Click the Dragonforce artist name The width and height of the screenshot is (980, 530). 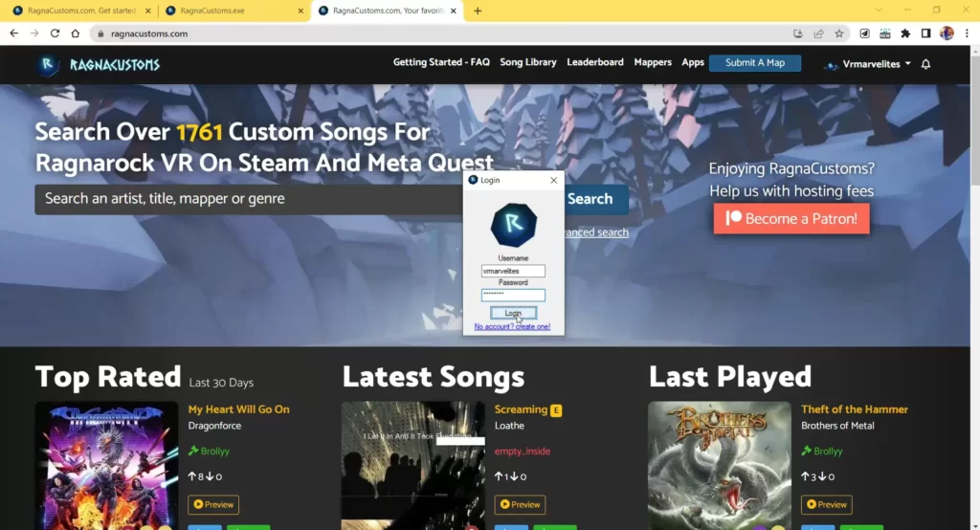pos(214,426)
